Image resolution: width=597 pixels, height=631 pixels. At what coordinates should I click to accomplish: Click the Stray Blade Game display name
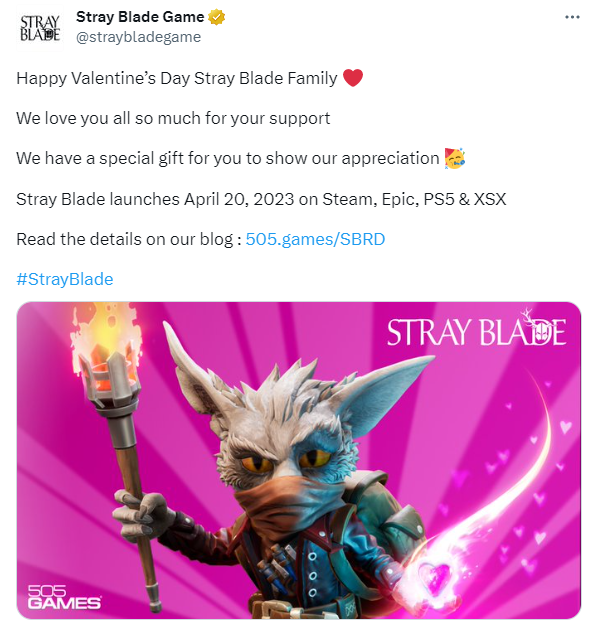pos(140,17)
